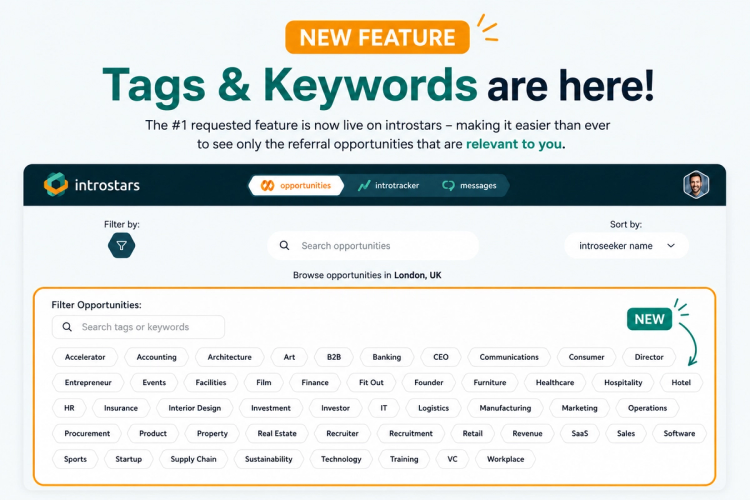The height and width of the screenshot is (500, 750).
Task: Click the introstars logo icon
Action: point(56,185)
